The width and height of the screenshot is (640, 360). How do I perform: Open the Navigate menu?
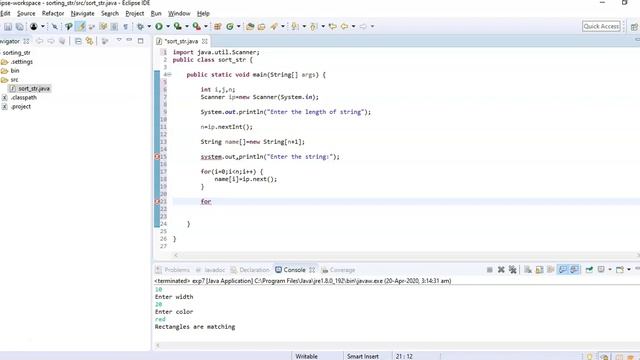pyautogui.click(x=82, y=13)
